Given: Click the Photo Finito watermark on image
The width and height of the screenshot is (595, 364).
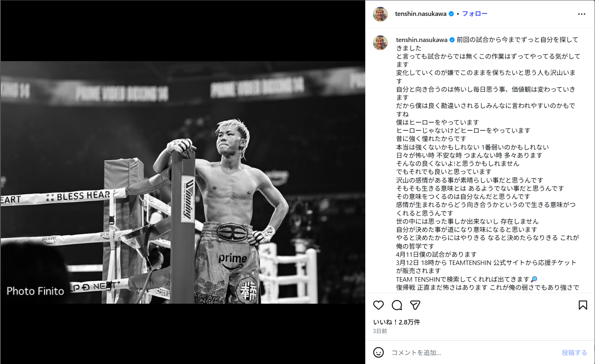Looking at the screenshot, I should (x=36, y=291).
